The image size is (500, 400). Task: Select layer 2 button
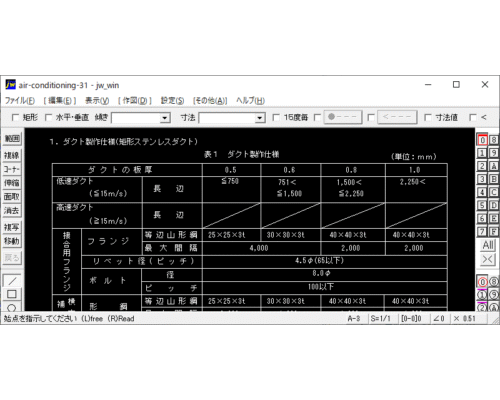point(482,166)
